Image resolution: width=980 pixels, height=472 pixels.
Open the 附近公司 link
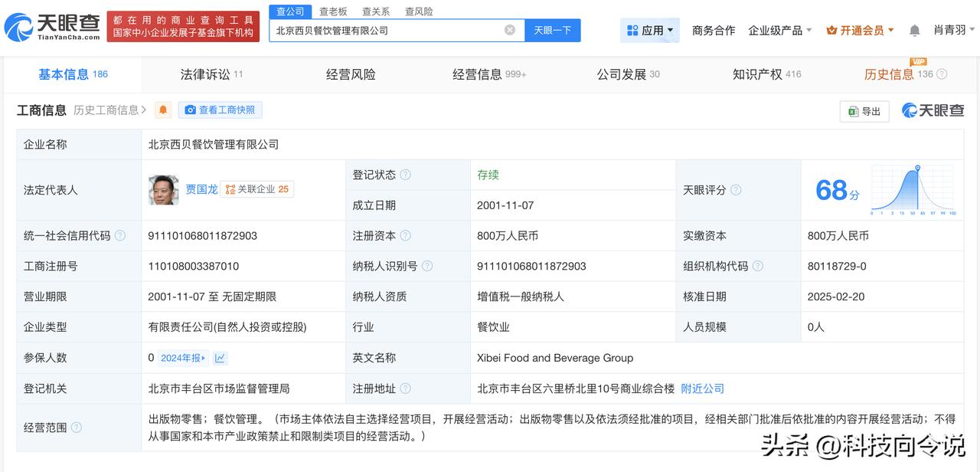(702, 388)
